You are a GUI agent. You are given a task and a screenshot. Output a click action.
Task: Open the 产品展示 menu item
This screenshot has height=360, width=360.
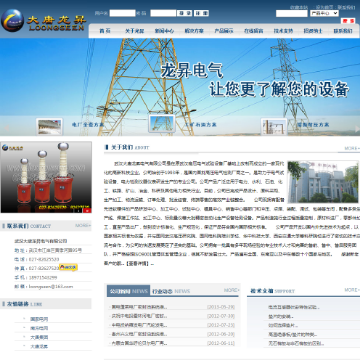224,31
